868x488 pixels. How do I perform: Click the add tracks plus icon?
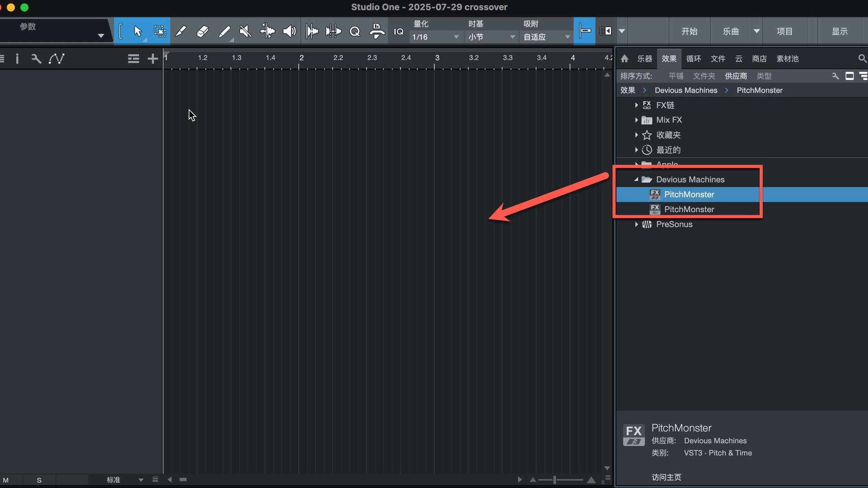click(153, 58)
